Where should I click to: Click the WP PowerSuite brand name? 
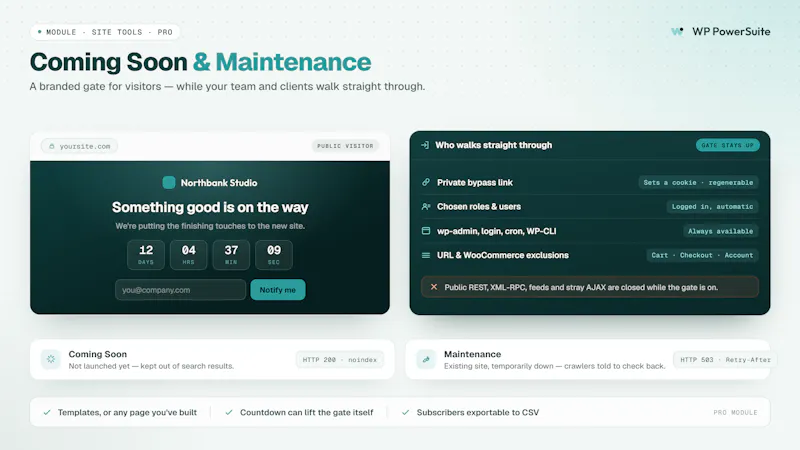tap(731, 32)
